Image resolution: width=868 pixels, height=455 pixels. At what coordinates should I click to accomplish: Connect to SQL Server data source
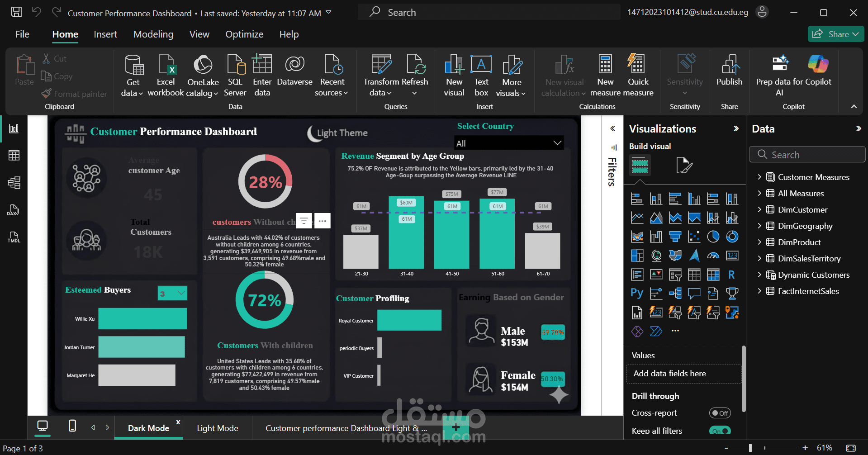click(235, 75)
